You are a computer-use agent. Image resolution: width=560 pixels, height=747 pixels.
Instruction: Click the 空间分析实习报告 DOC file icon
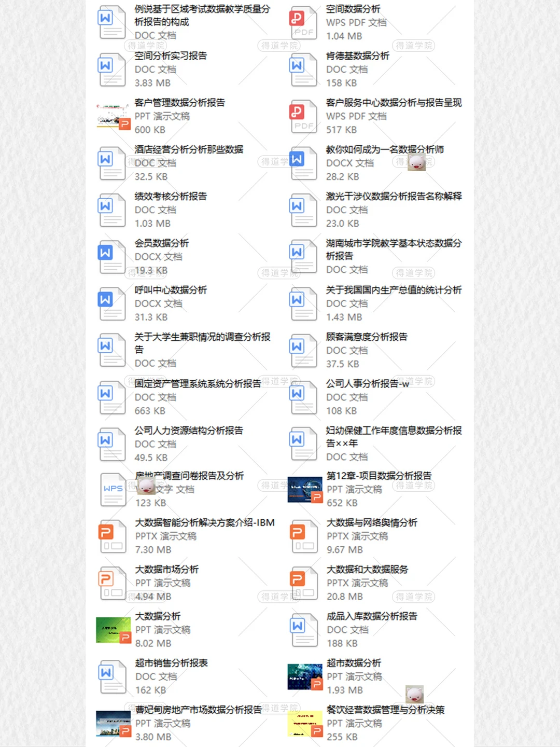[x=111, y=70]
